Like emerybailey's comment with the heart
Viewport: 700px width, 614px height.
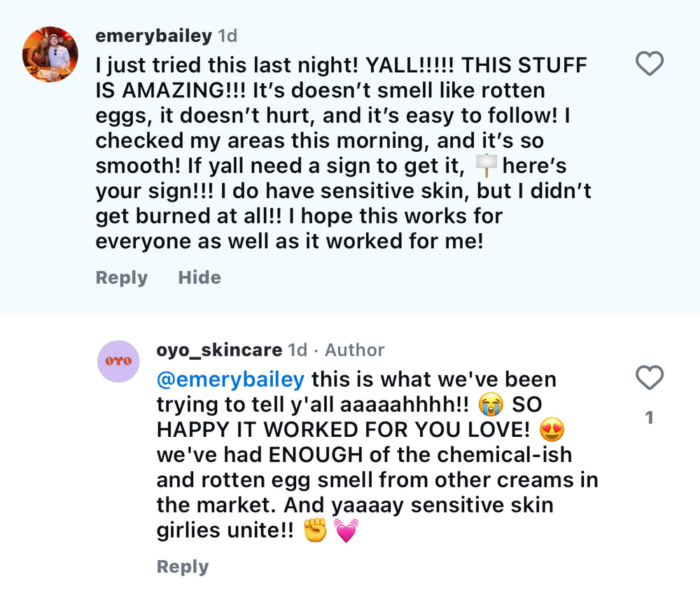click(x=649, y=64)
